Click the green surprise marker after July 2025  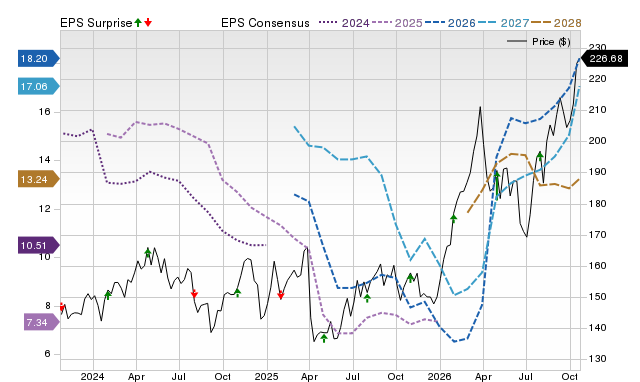coord(367,298)
